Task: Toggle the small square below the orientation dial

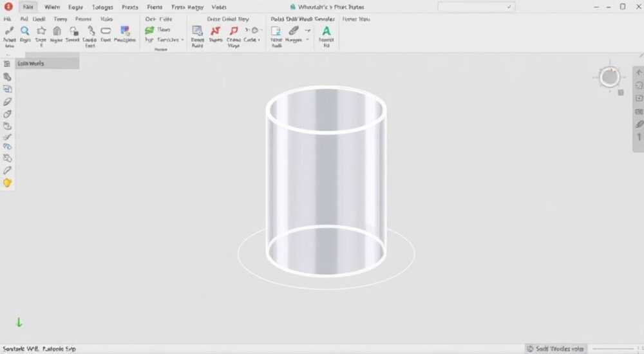Action: tap(621, 93)
